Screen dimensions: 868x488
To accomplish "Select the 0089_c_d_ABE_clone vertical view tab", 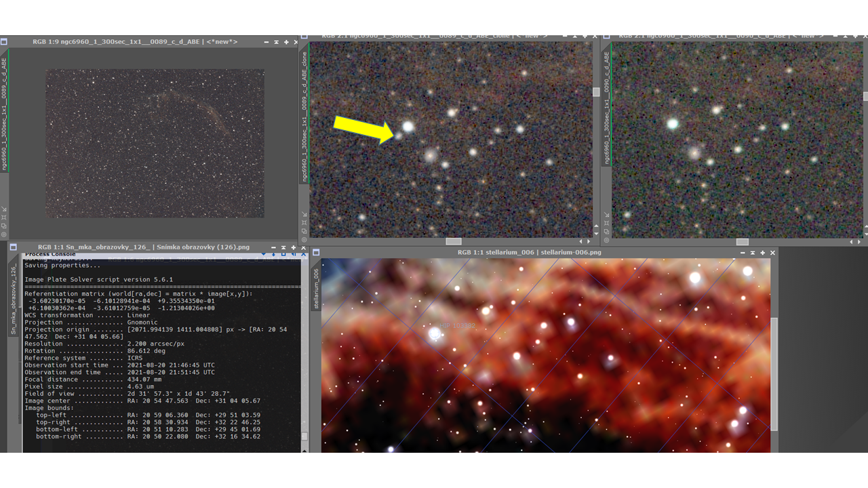I will coord(304,102).
